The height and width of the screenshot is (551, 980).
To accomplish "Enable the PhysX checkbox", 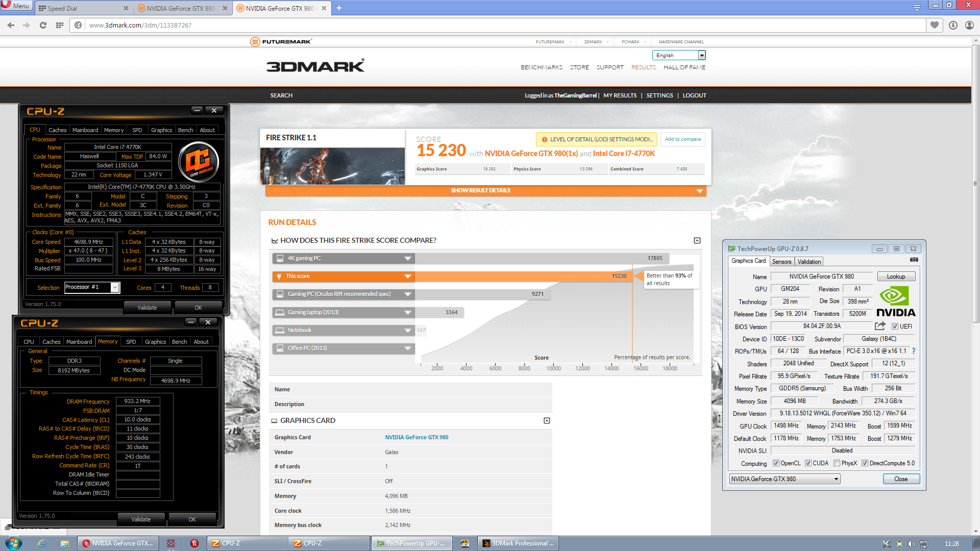I will [x=837, y=463].
